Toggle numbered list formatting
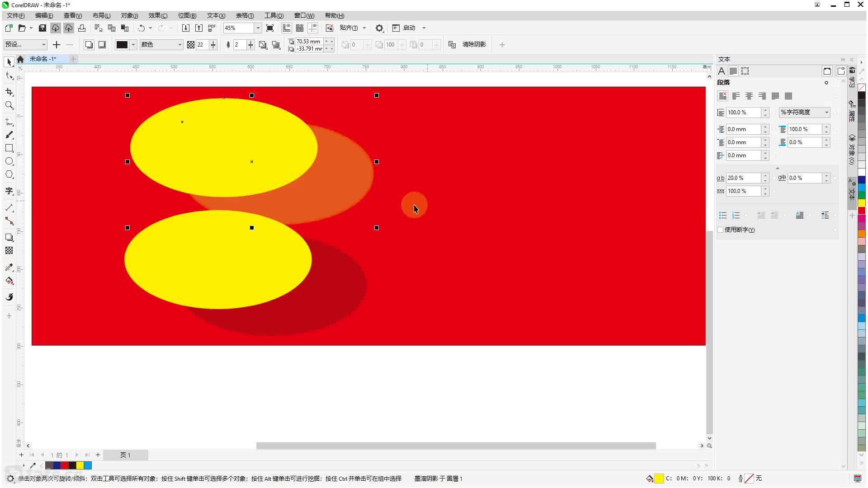Image resolution: width=868 pixels, height=488 pixels. 736,215
